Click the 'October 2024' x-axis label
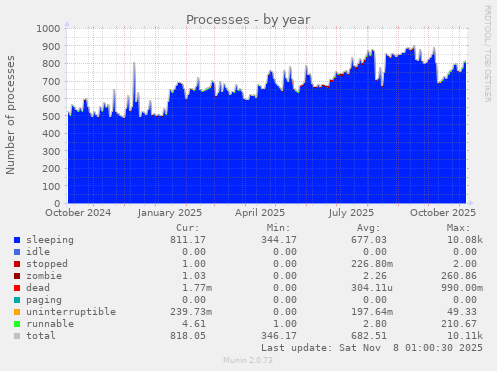 [78, 213]
